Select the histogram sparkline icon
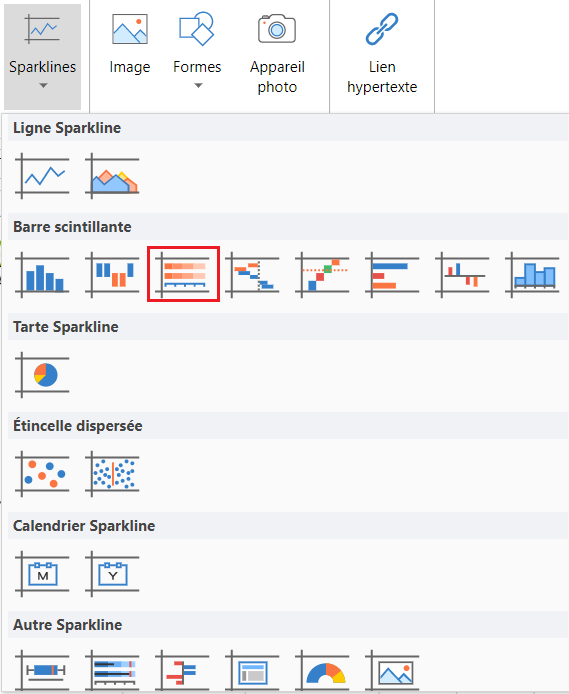569x694 pixels. click(533, 274)
